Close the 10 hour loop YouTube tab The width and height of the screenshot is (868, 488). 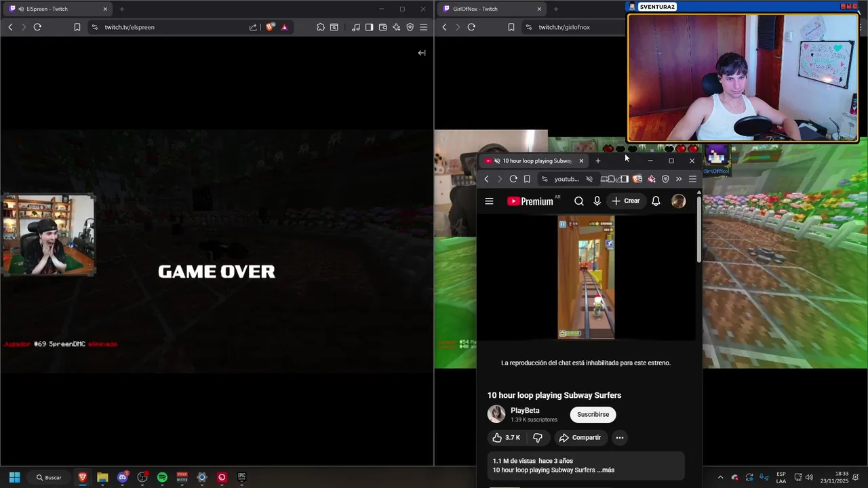(581, 161)
